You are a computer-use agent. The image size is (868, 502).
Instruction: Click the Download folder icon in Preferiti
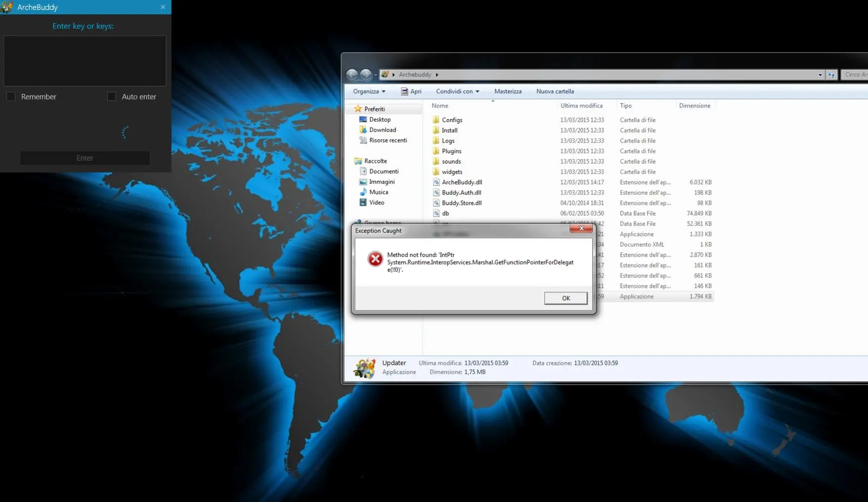(x=363, y=130)
